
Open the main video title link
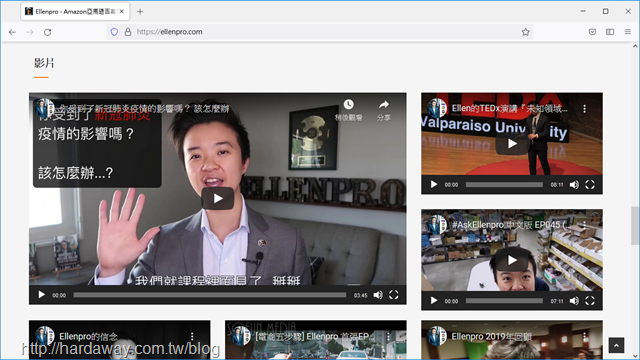(x=144, y=109)
